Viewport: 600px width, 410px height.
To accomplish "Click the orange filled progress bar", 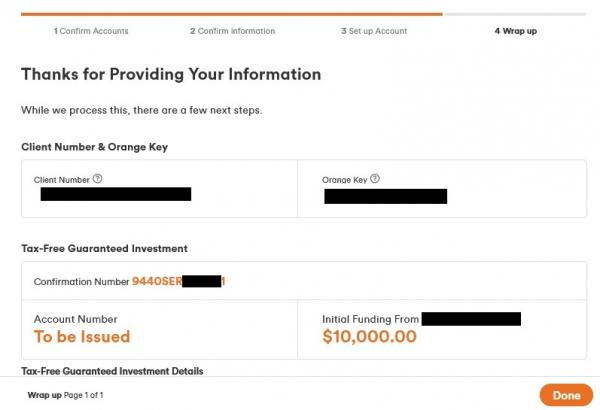I will pyautogui.click(x=231, y=14).
